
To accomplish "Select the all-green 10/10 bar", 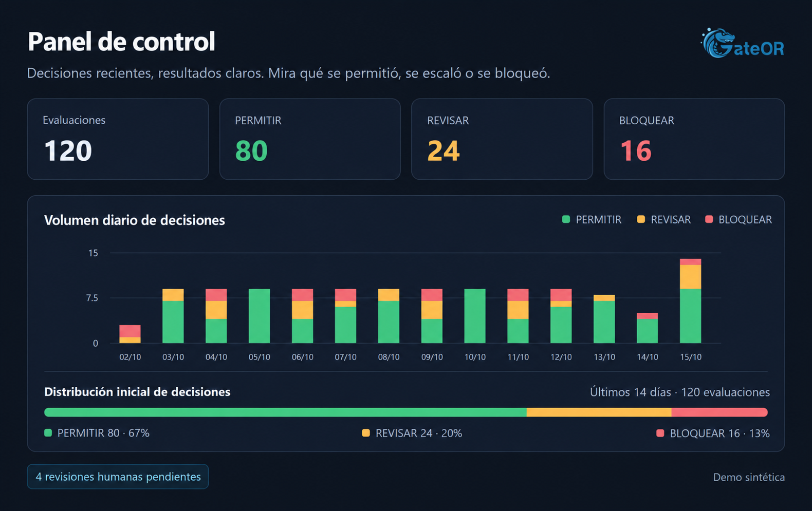I will point(475,316).
